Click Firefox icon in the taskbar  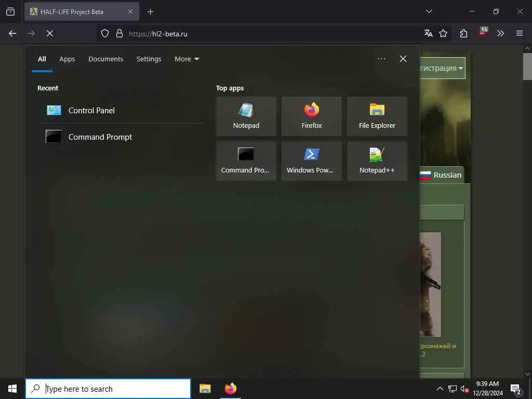click(x=231, y=389)
